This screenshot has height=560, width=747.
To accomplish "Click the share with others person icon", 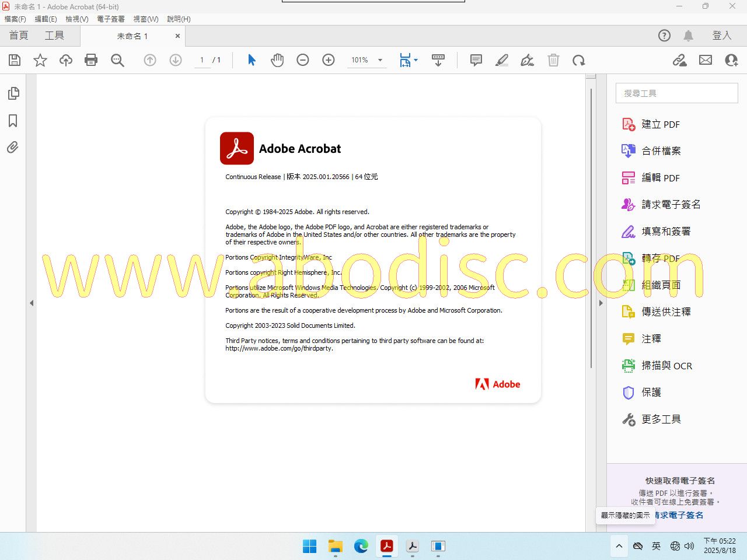I will point(731,60).
